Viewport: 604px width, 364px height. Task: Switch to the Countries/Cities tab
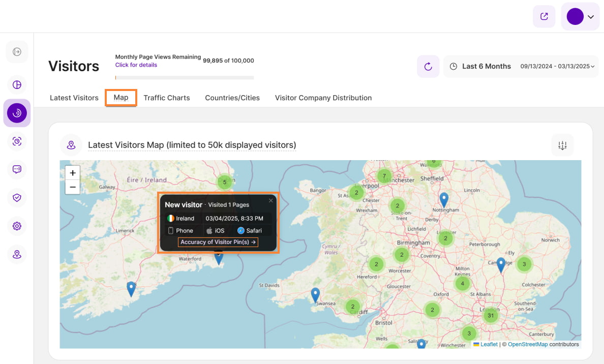(x=232, y=98)
